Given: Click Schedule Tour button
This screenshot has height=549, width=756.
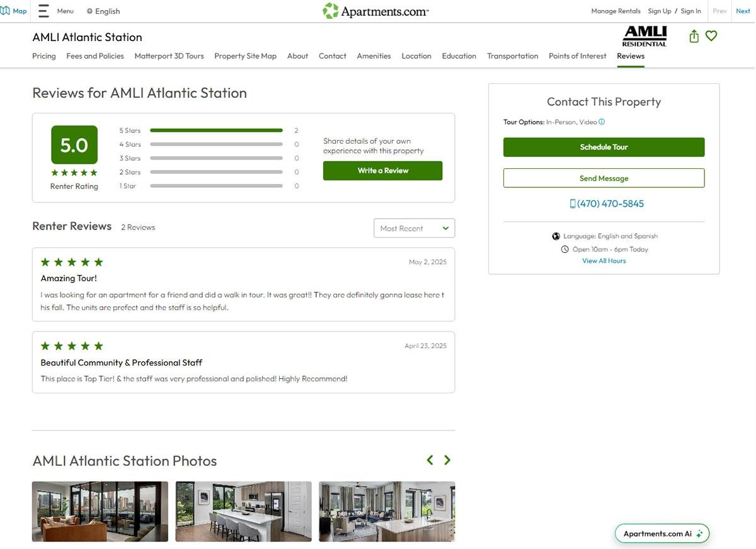Looking at the screenshot, I should tap(604, 147).
